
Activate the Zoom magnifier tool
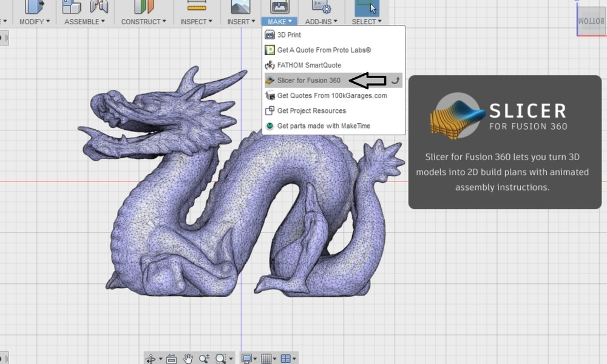[205, 359]
